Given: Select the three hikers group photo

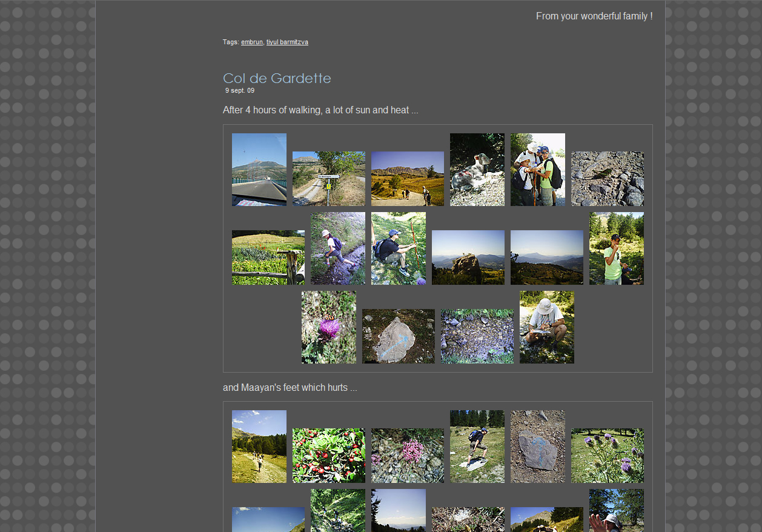Looking at the screenshot, I should (538, 169).
